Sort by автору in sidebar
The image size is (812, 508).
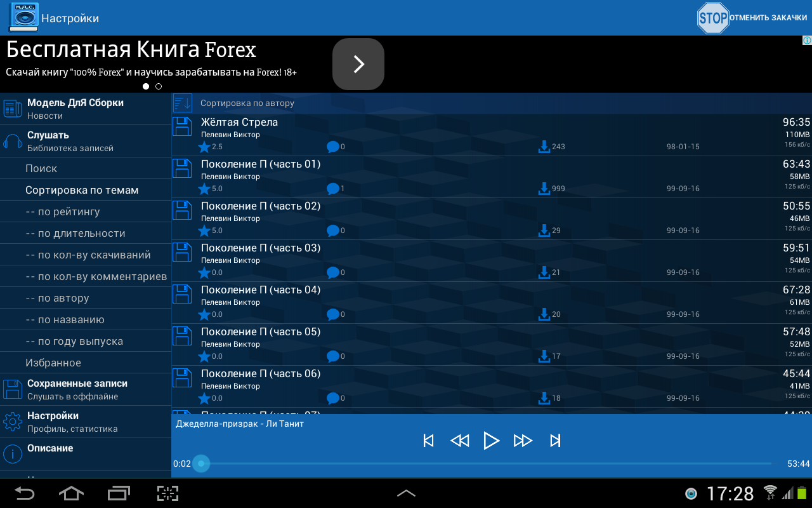[x=86, y=298]
